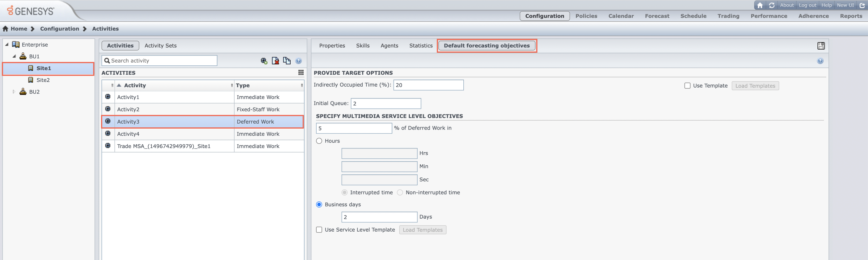Open the grid column options icon
This screenshot has height=260, width=868.
[301, 73]
